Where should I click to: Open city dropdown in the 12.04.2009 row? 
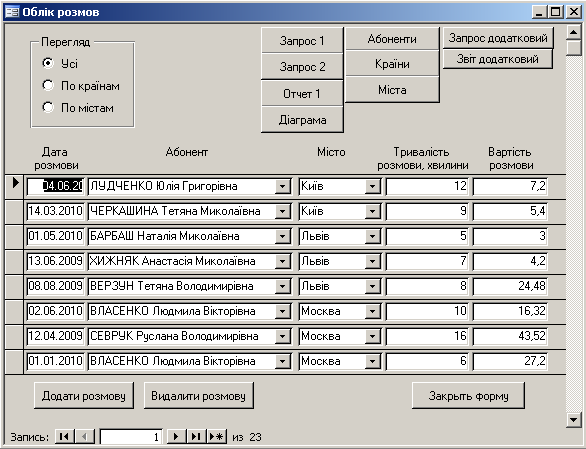tap(373, 336)
